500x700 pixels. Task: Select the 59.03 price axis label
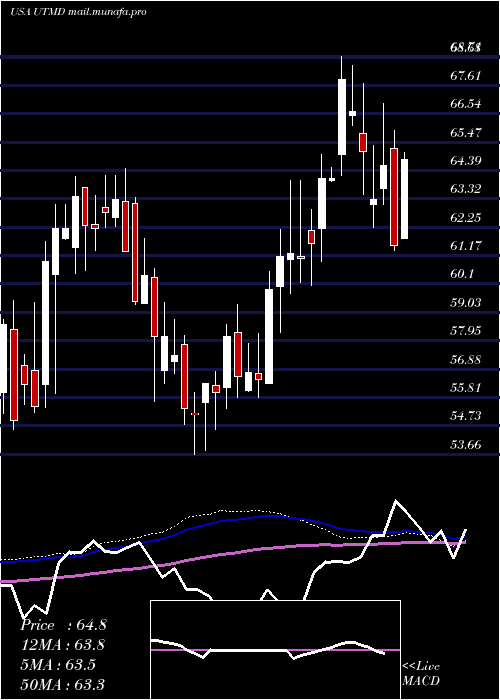pyautogui.click(x=466, y=303)
